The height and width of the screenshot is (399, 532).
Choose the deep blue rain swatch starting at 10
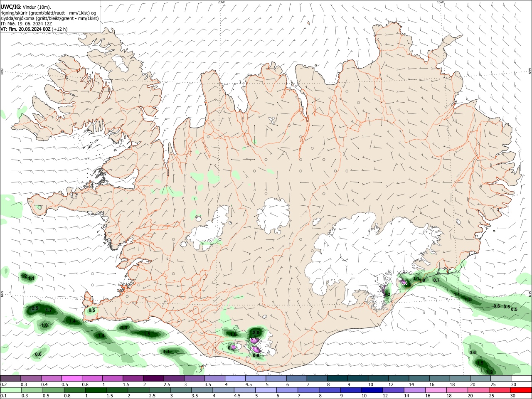(371, 390)
